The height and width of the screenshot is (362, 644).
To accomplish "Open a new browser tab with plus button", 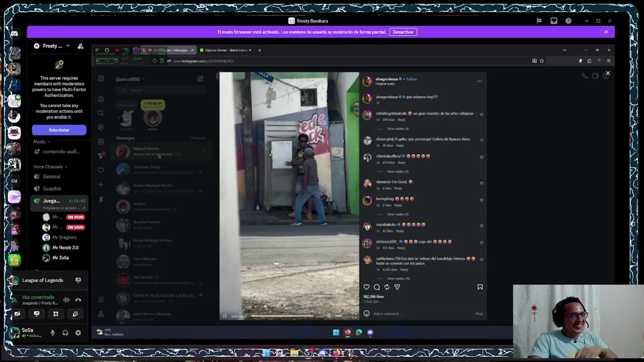I will pyautogui.click(x=260, y=50).
